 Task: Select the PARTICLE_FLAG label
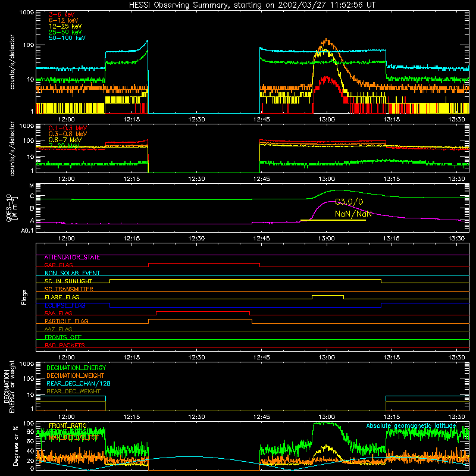[x=67, y=321]
